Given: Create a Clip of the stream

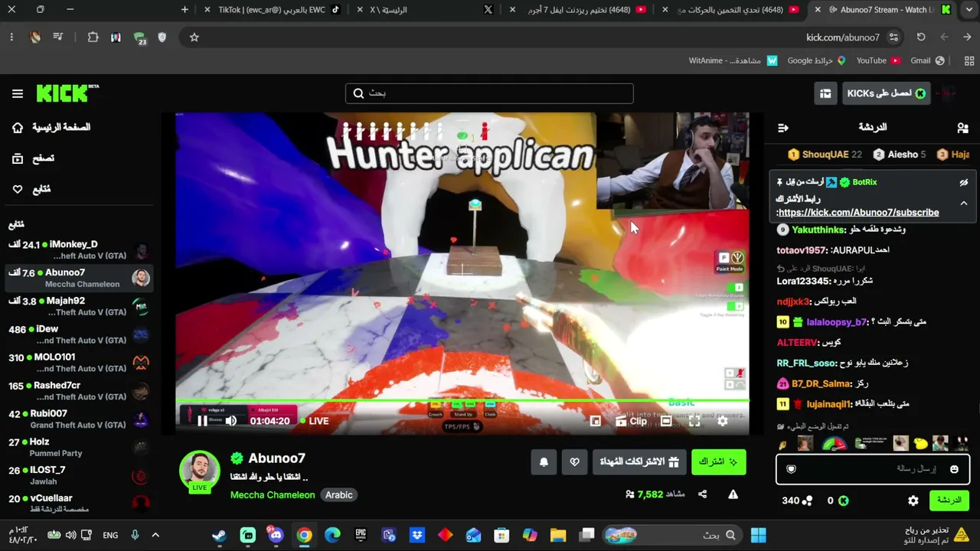Looking at the screenshot, I should [632, 421].
